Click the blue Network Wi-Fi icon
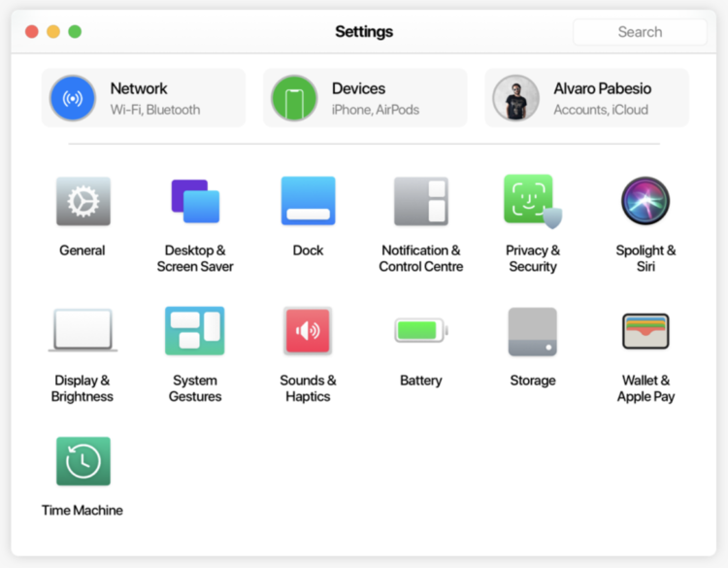The width and height of the screenshot is (728, 568). [73, 98]
